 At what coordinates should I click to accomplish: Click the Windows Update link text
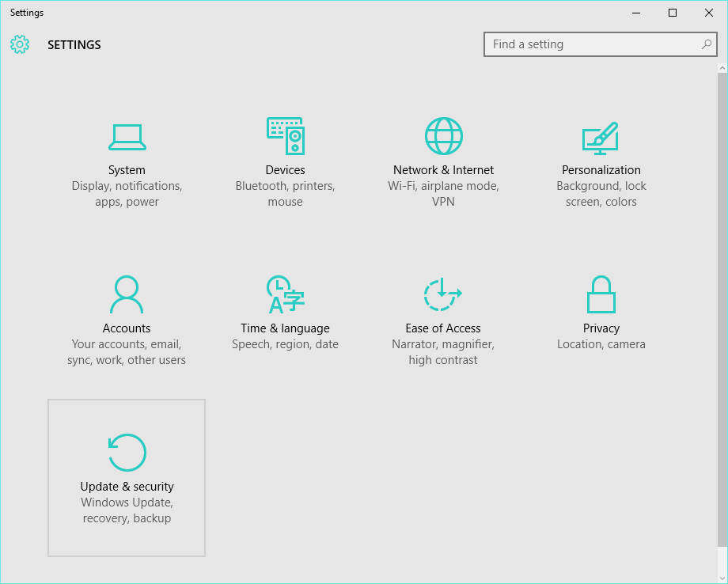point(127,502)
